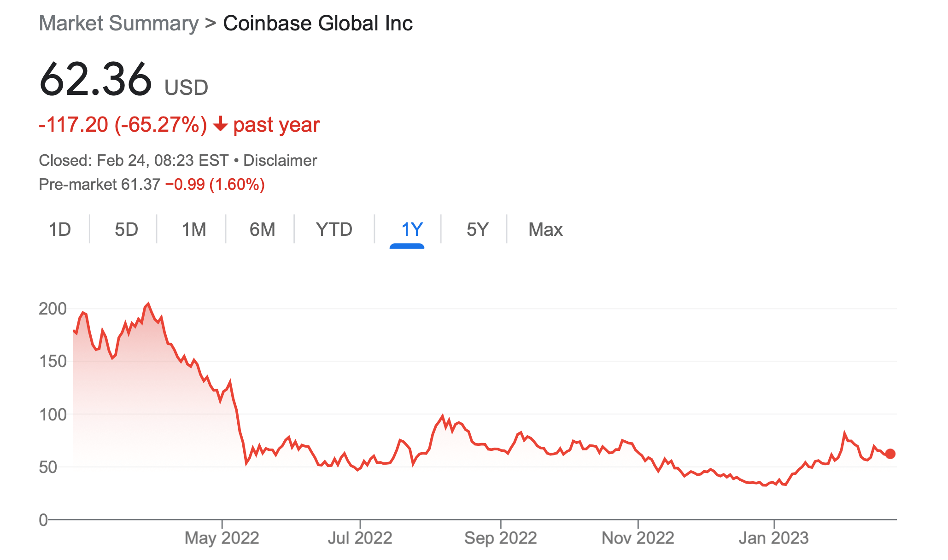Switch to the 5D chart range
Image resolution: width=948 pixels, height=560 pixels.
126,229
